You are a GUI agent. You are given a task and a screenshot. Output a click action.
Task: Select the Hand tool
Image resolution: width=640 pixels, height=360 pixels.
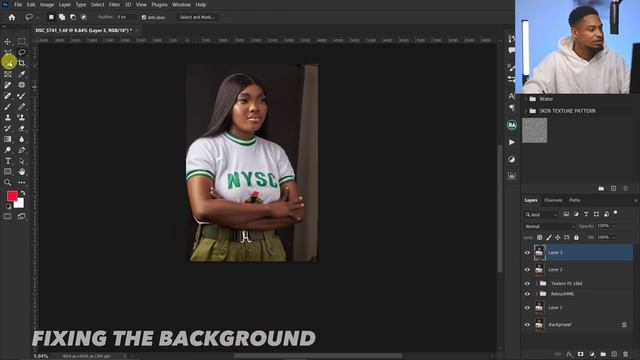[22, 171]
